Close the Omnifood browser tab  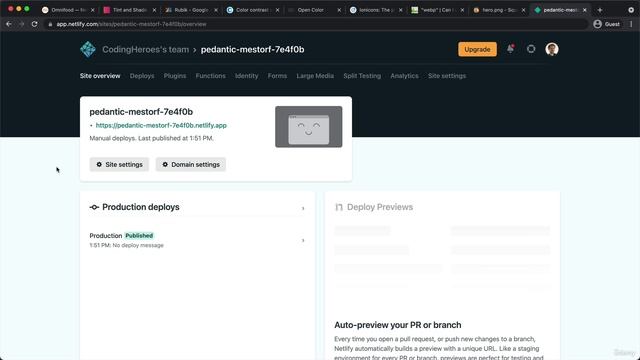coord(92,10)
